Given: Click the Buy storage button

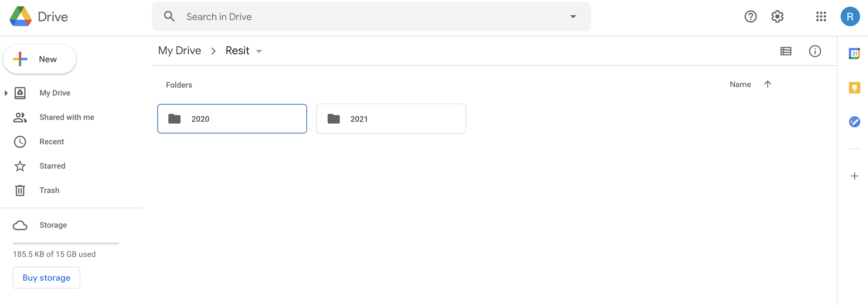Looking at the screenshot, I should (x=46, y=278).
